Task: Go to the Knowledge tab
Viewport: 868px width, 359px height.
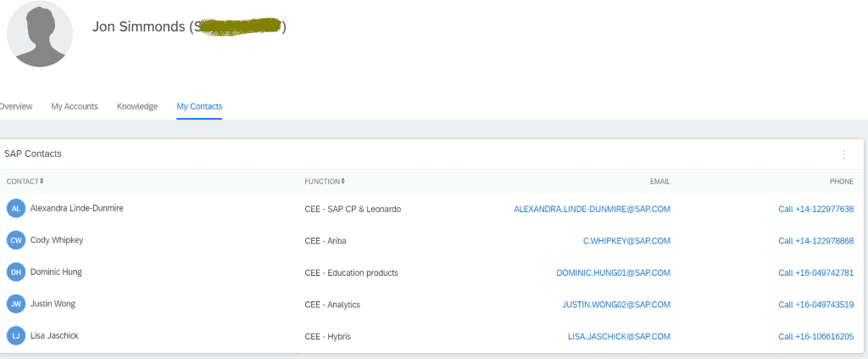Action: tap(137, 107)
